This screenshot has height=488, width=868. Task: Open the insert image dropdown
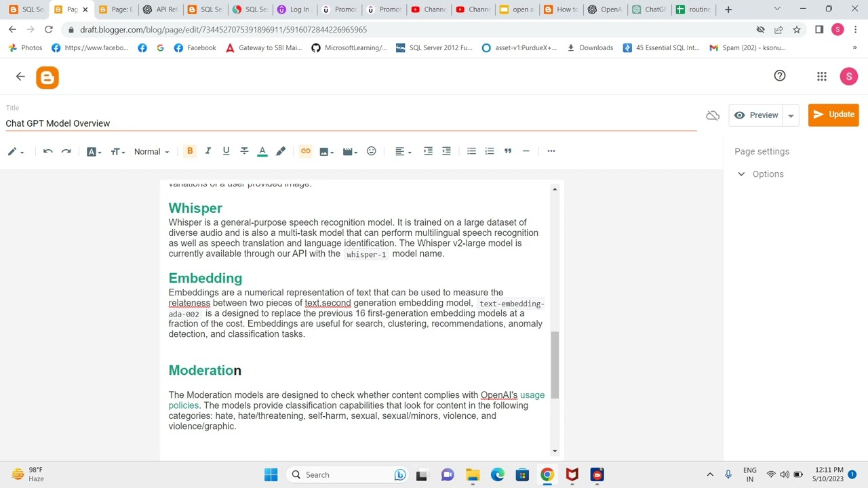[x=328, y=151]
